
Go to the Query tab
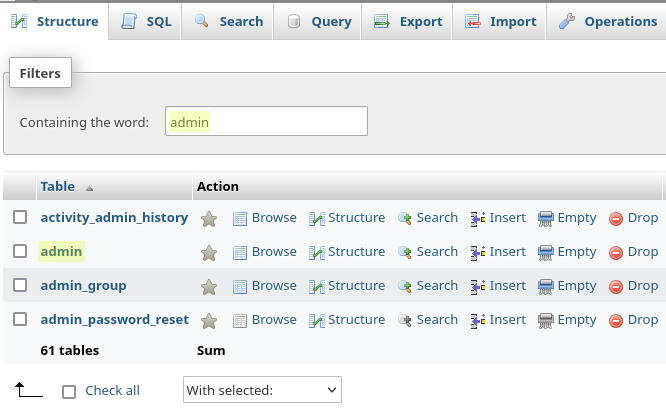(x=317, y=21)
